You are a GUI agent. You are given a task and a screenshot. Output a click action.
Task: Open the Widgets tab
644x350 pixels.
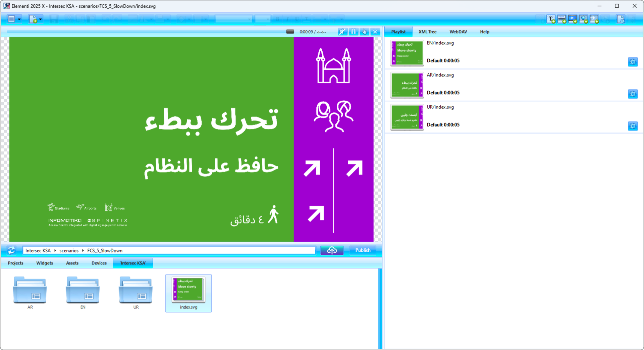[x=44, y=263]
